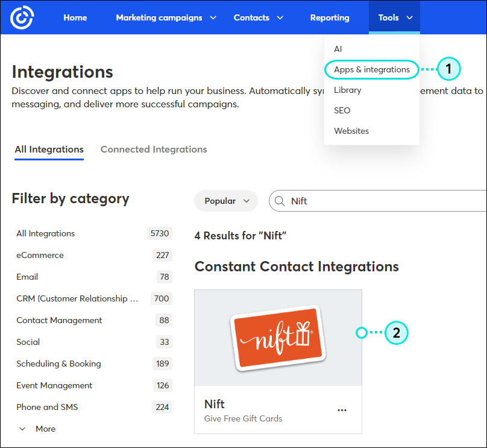Screen dimensions: 487x448
Task: Filter by Scheduling & Booking category
Action: 94,364
